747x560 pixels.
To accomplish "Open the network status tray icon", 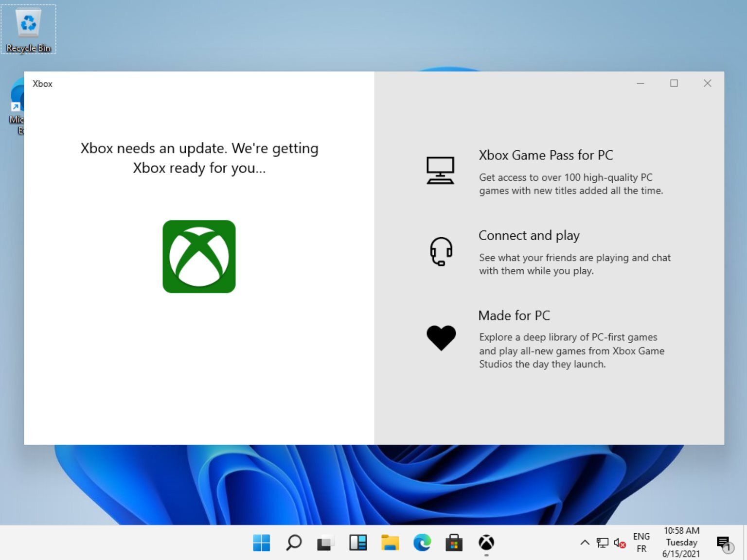I will point(603,542).
